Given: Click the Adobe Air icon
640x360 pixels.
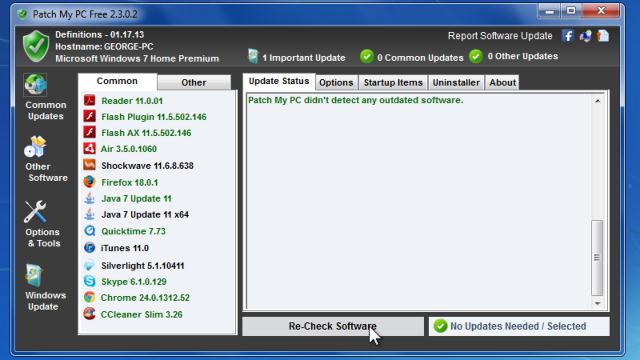Looking at the screenshot, I should pos(89,148).
